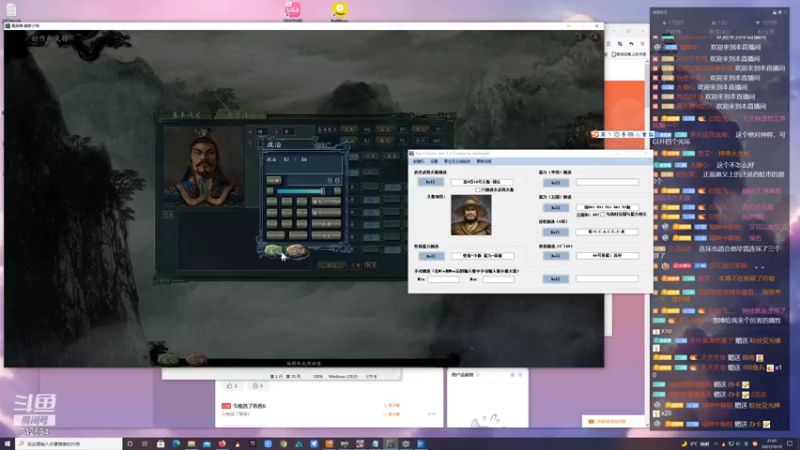The height and width of the screenshot is (450, 800).
Task: Click the moon weather icon in system tray
Action: coord(685,444)
